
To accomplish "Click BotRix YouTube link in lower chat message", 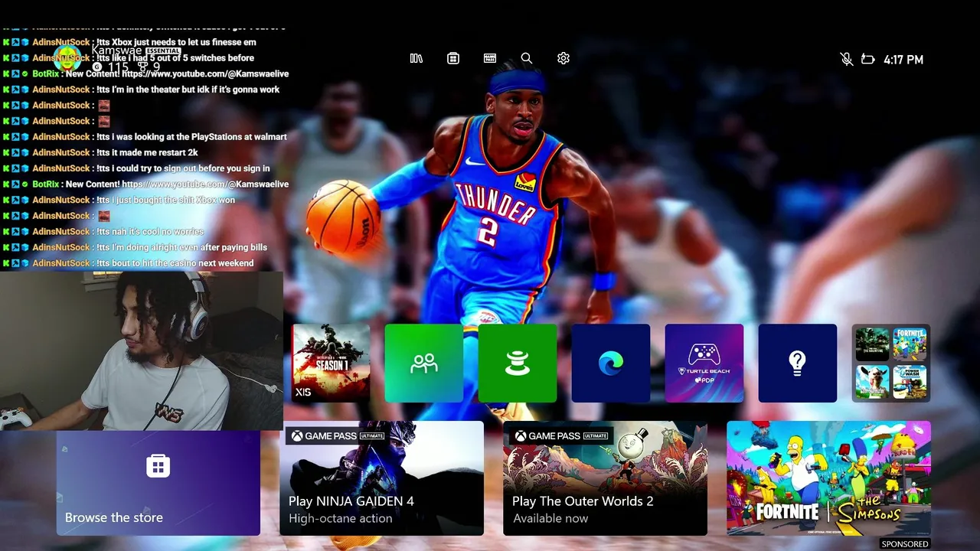I will click(x=205, y=184).
